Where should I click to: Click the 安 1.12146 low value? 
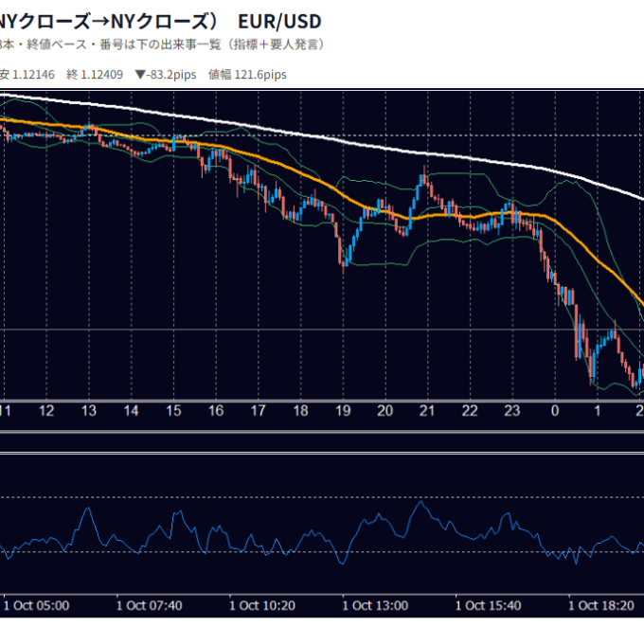(27, 75)
